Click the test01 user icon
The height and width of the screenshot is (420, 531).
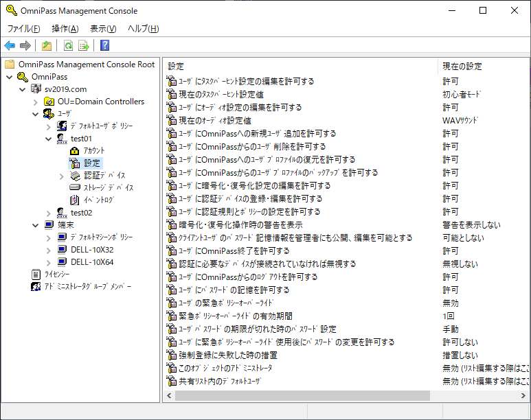[62, 139]
